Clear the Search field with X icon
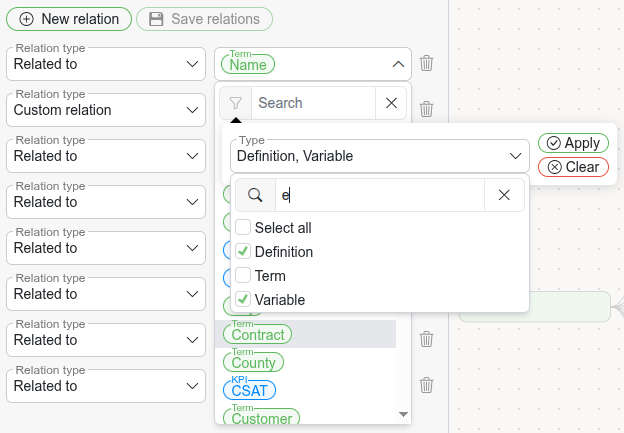 (x=391, y=103)
